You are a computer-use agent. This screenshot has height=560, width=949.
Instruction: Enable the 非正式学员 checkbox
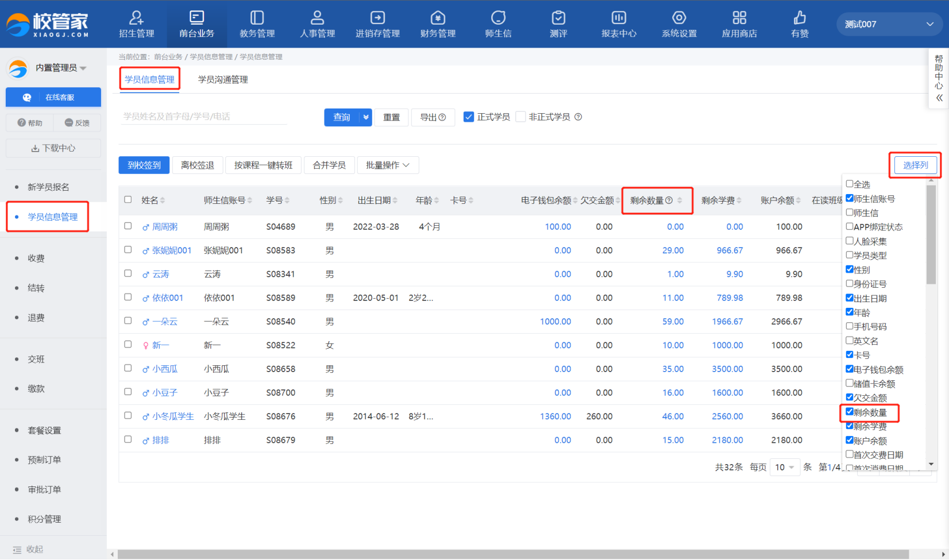coord(521,117)
